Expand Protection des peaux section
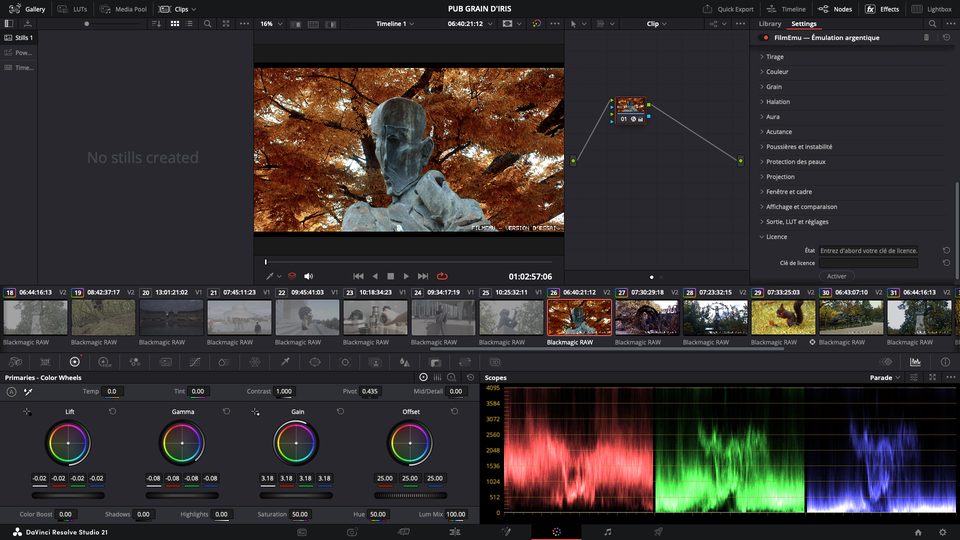The width and height of the screenshot is (960, 540). coord(795,162)
